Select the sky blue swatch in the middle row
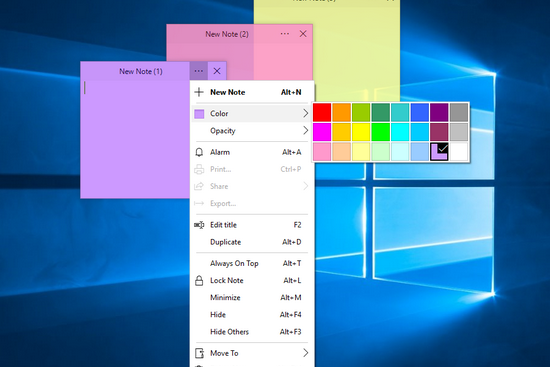 click(420, 132)
